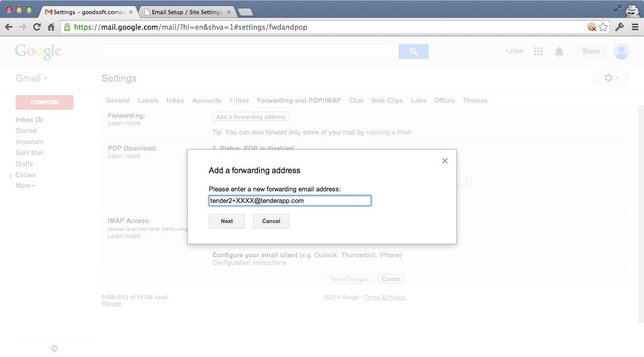Open the search options dropdown arrow

pos(393,51)
